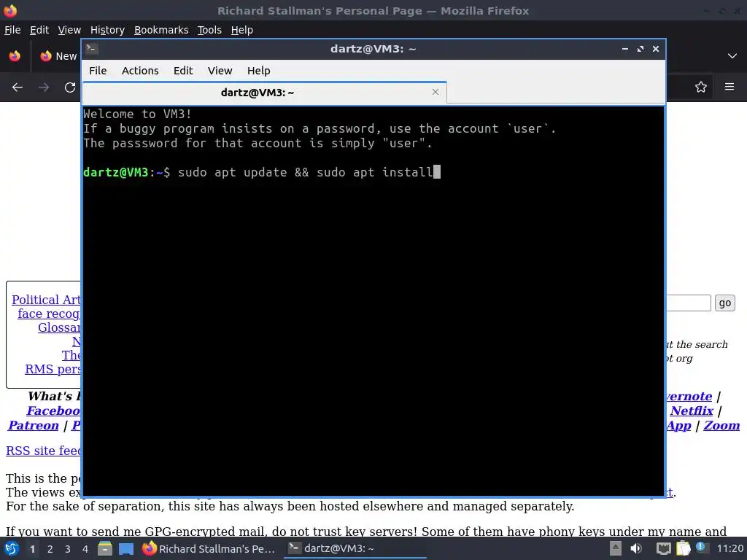Click the show desktop taskbar icon
Screen dimensions: 747x560
click(x=126, y=549)
